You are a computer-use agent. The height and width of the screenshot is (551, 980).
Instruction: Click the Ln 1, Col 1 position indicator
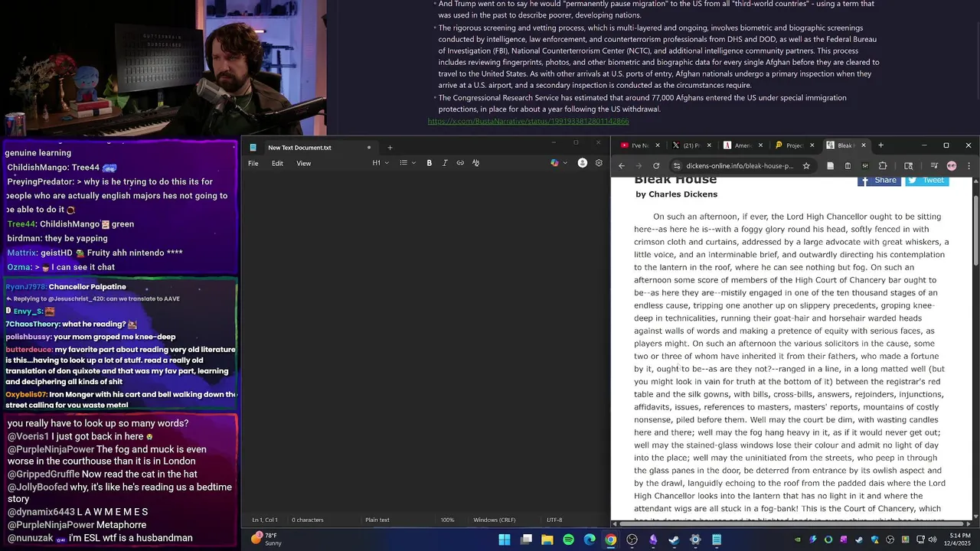pyautogui.click(x=265, y=520)
